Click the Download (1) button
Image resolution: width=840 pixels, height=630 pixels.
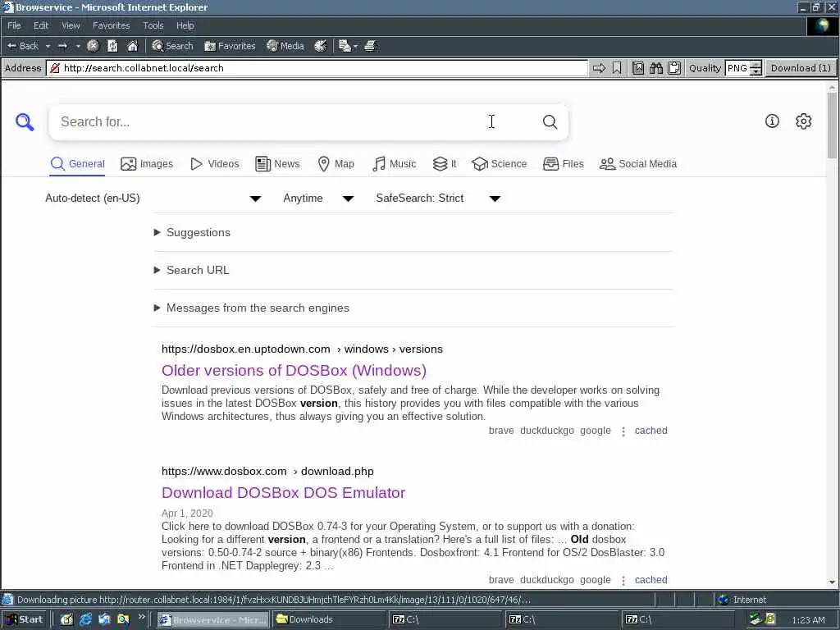[801, 68]
